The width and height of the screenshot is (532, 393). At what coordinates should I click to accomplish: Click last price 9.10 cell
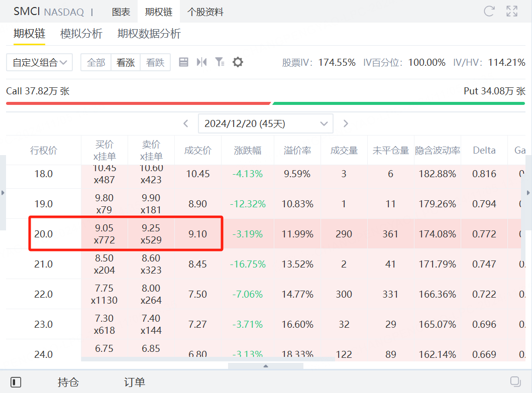pos(198,234)
